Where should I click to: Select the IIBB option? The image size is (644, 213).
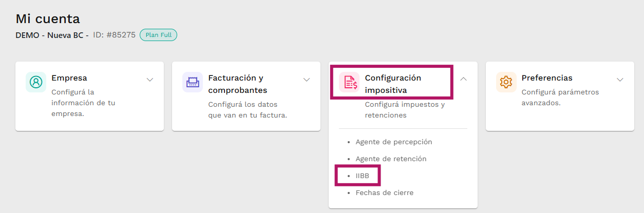pos(362,176)
